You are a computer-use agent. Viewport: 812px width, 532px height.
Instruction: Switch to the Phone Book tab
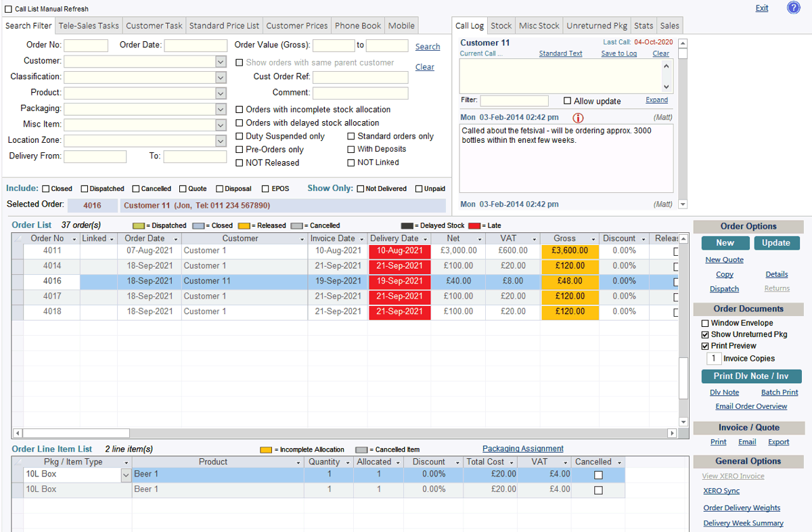point(357,25)
